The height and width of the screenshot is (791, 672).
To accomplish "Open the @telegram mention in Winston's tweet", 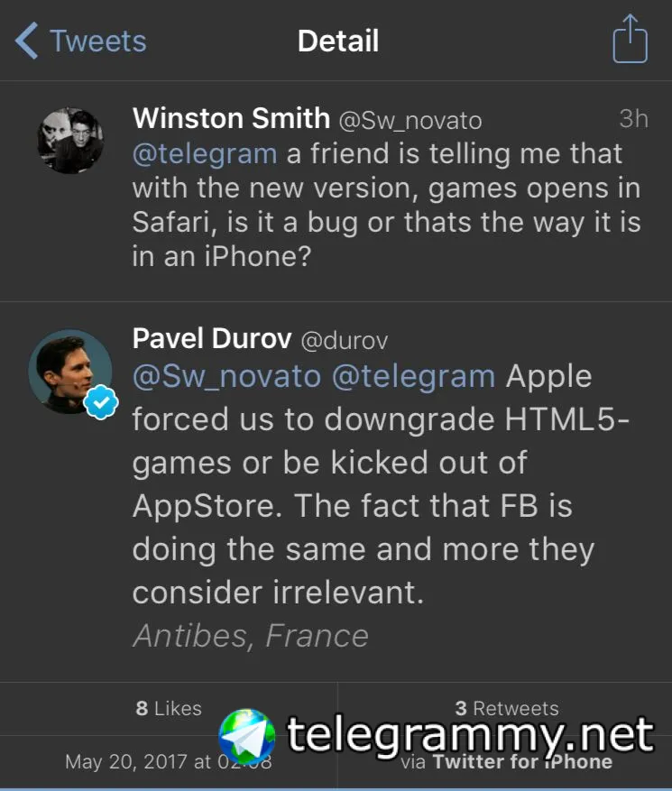I will pyautogui.click(x=205, y=153).
